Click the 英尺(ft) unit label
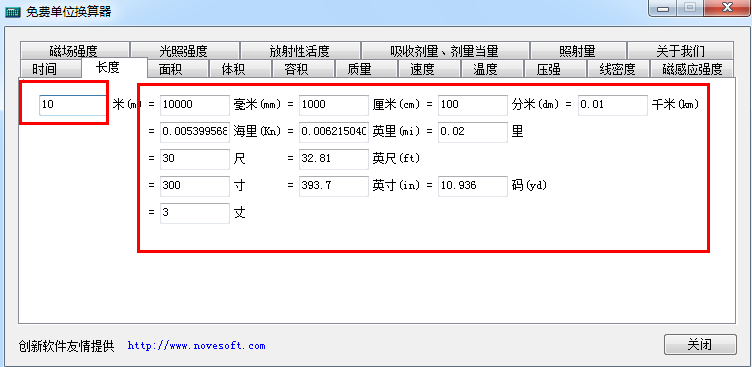The width and height of the screenshot is (752, 367). coord(396,159)
